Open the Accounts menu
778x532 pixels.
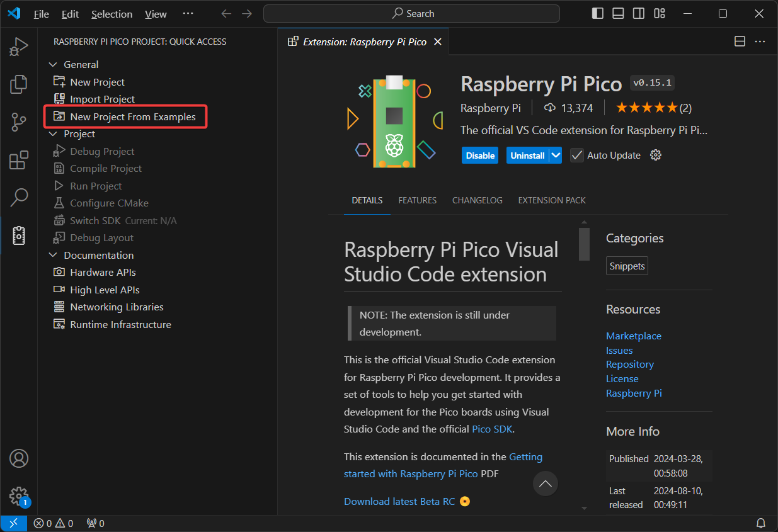(x=19, y=458)
